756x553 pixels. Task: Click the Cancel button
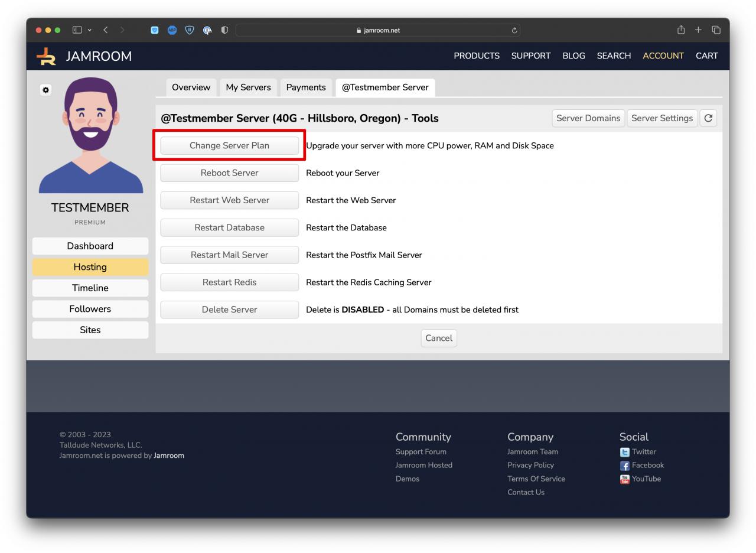pos(438,338)
